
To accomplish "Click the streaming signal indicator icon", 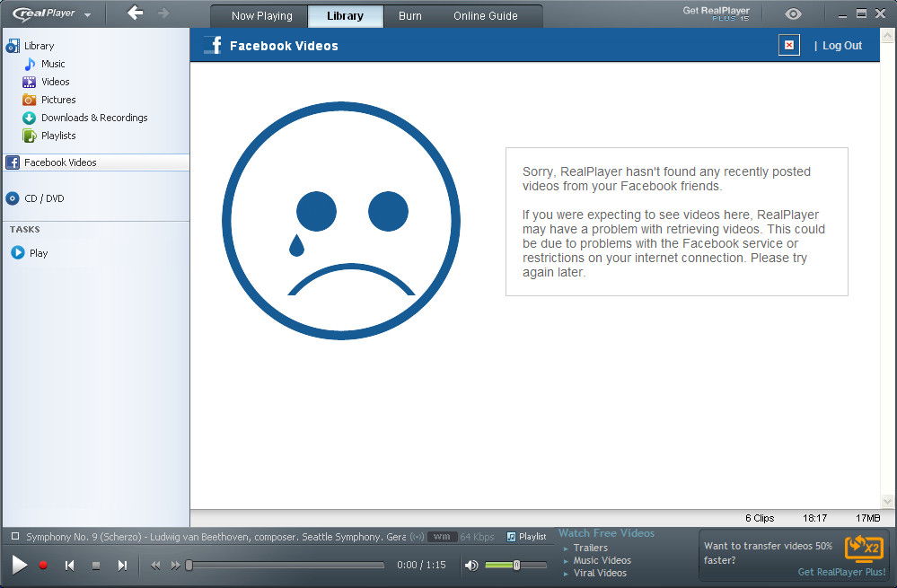I will pos(417,537).
